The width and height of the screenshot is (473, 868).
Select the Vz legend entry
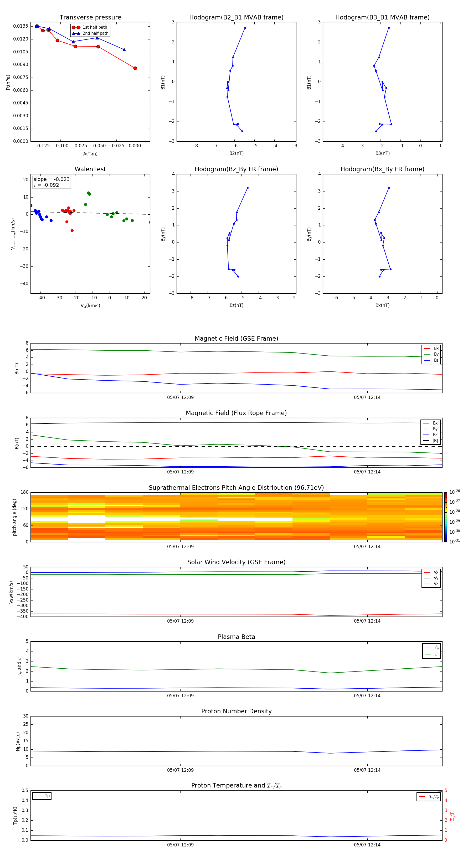[431, 584]
